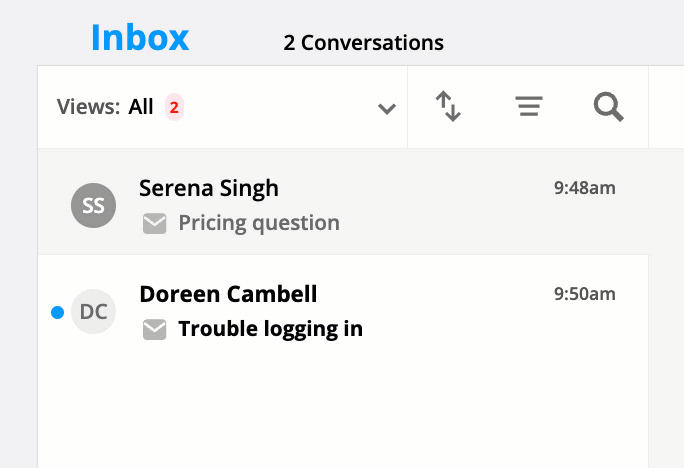Open the Views: All selector
This screenshot has width=684, height=468.
222,107
